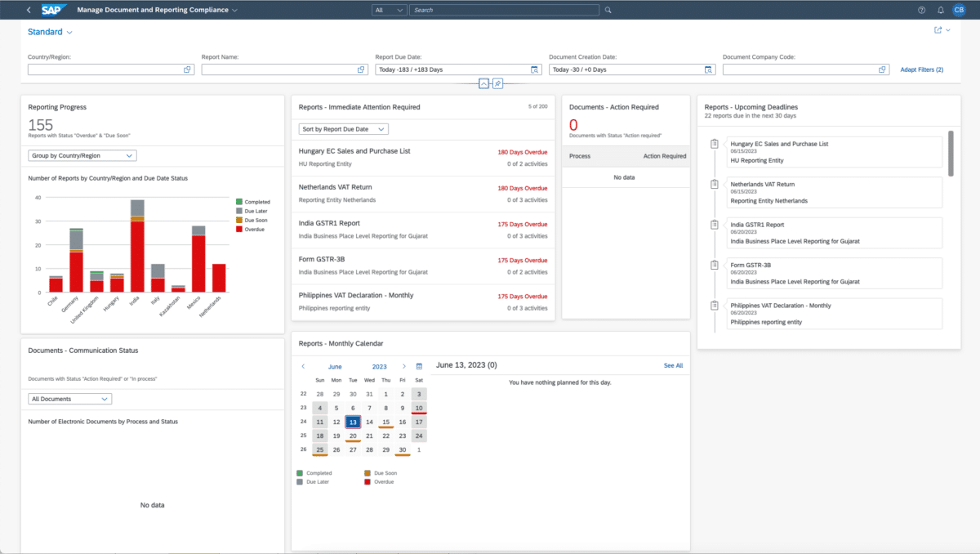Open the help icon in the shell bar
Viewport: 980px width, 554px height.
(x=922, y=10)
